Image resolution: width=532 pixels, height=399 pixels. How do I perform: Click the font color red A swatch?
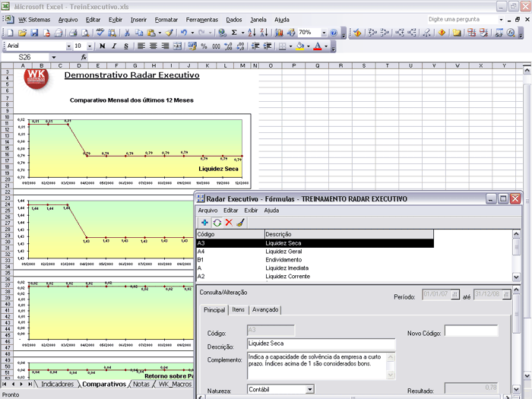coord(318,46)
